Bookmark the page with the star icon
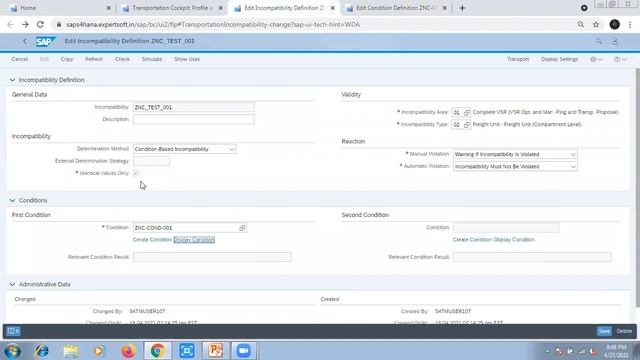The image size is (640, 360). click(596, 24)
